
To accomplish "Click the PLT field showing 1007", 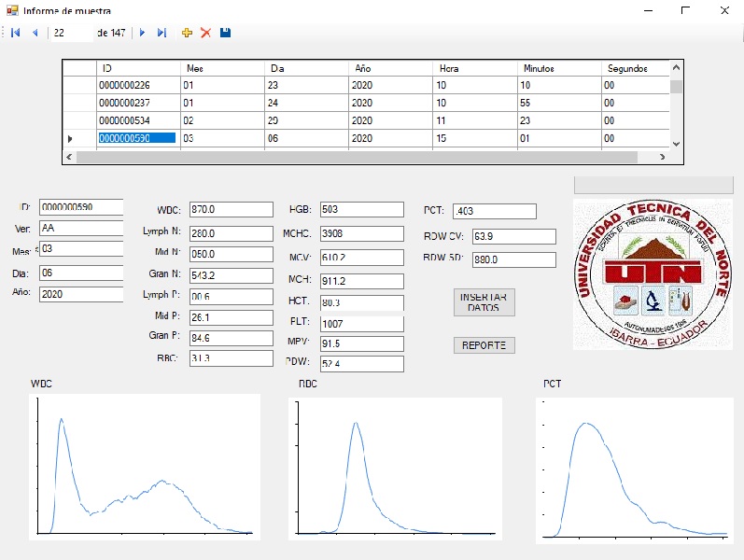I will coord(362,324).
